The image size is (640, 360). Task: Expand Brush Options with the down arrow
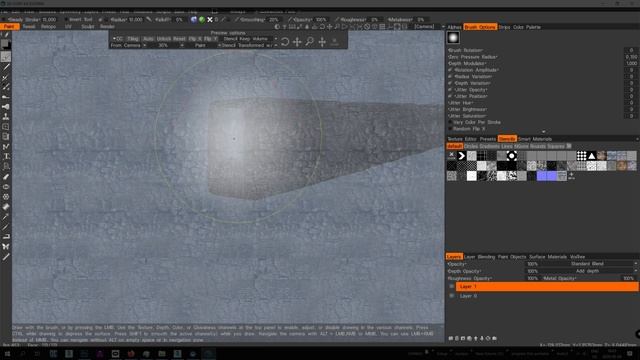(543, 132)
